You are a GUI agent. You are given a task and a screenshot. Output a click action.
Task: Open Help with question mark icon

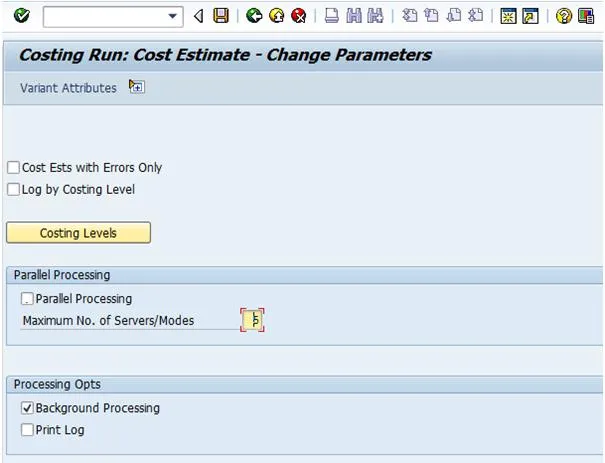[564, 16]
